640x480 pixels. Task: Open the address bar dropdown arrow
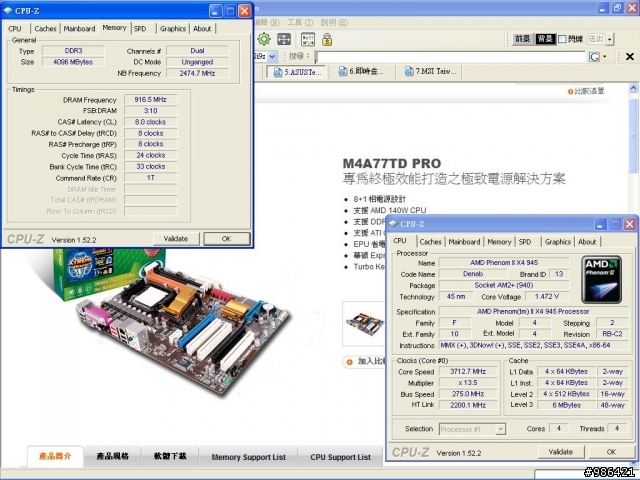273,57
